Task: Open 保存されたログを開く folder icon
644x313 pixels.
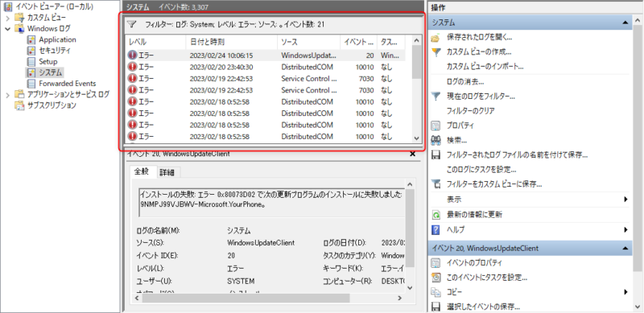Action: click(x=436, y=38)
